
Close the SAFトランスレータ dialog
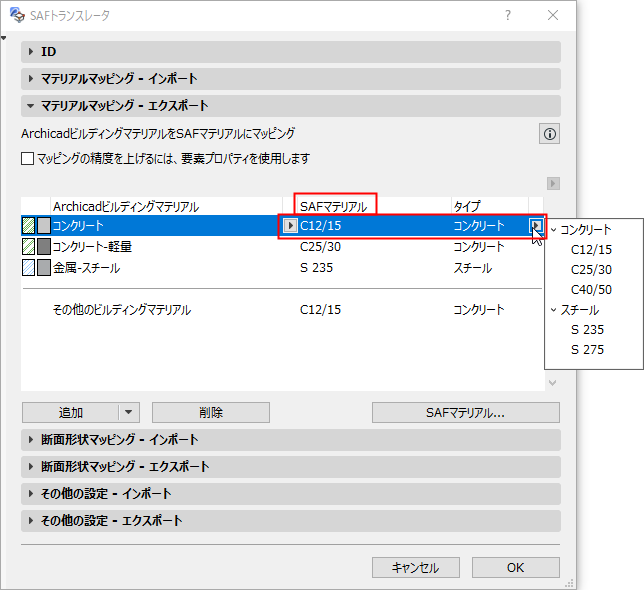tap(553, 15)
